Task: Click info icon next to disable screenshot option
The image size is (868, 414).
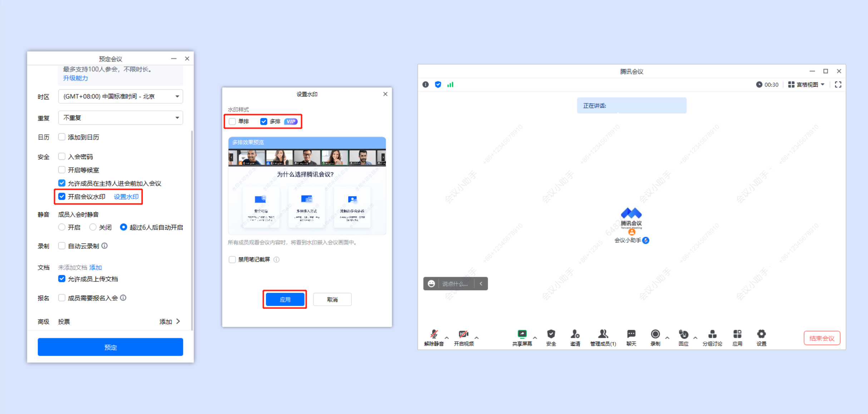Action: pyautogui.click(x=276, y=260)
